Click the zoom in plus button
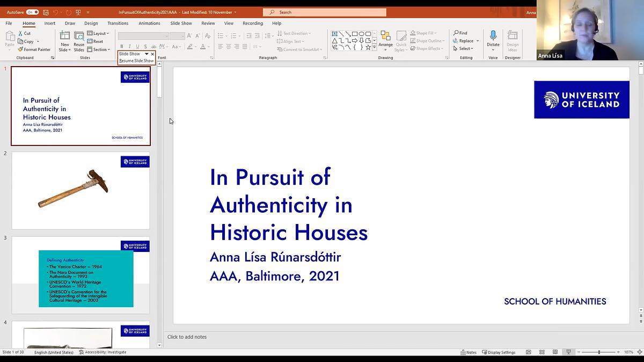This screenshot has height=362, width=644. tap(618, 352)
